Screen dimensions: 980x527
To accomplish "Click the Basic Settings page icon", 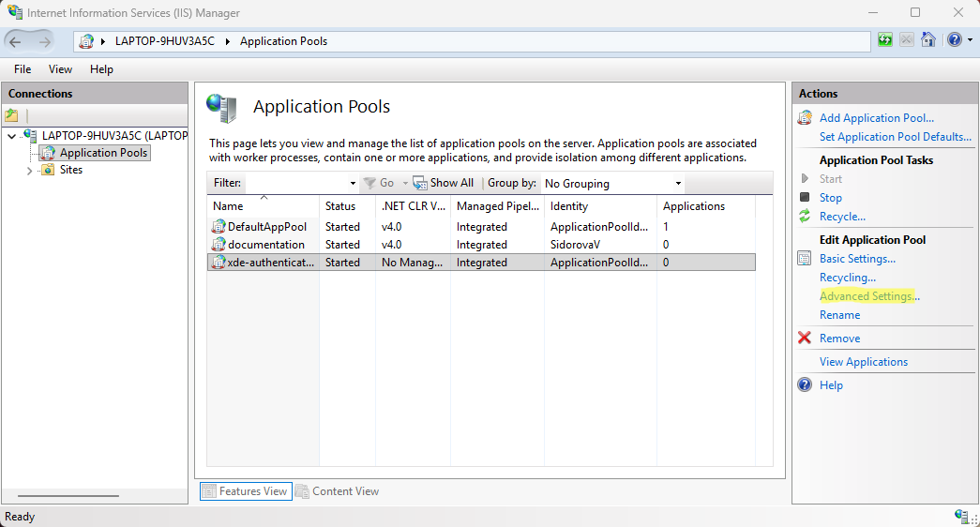I will tap(805, 258).
